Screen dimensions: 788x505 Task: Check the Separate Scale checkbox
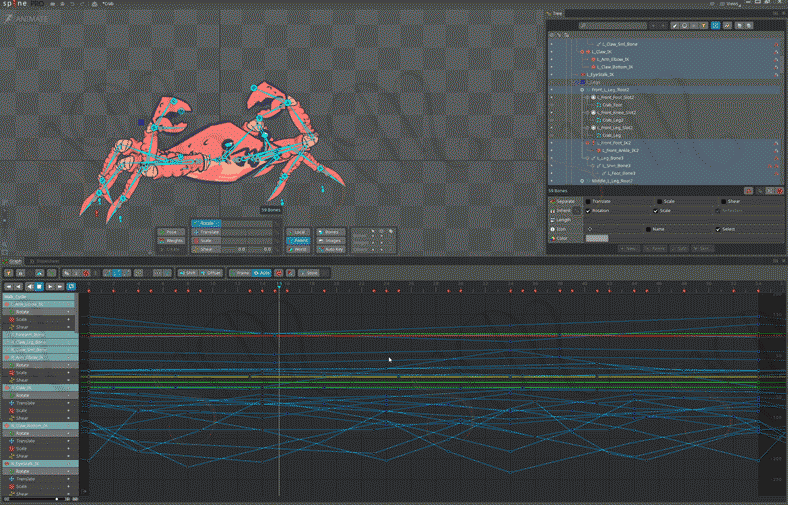coord(659,201)
